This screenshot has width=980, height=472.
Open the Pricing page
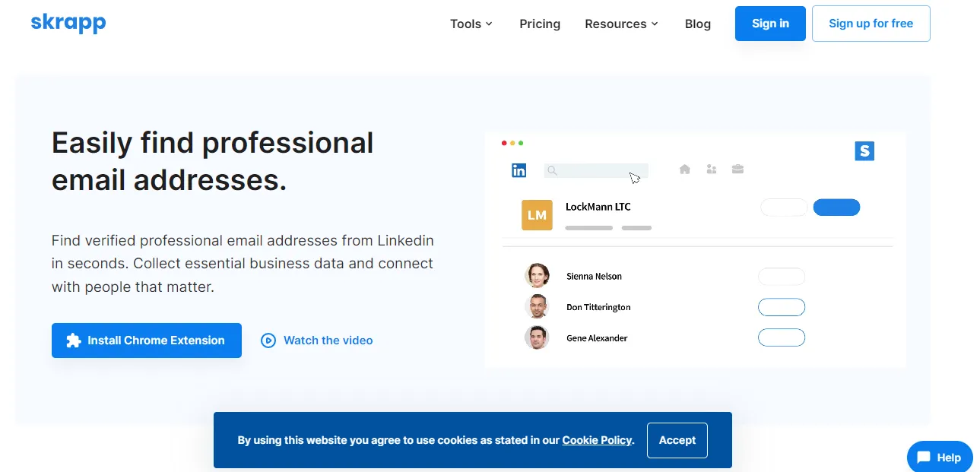click(540, 24)
